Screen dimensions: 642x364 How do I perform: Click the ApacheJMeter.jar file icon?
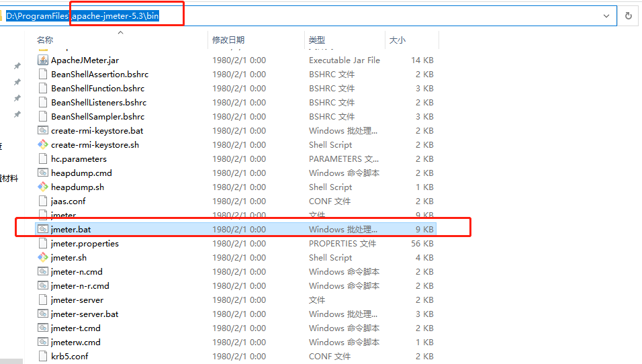[43, 60]
